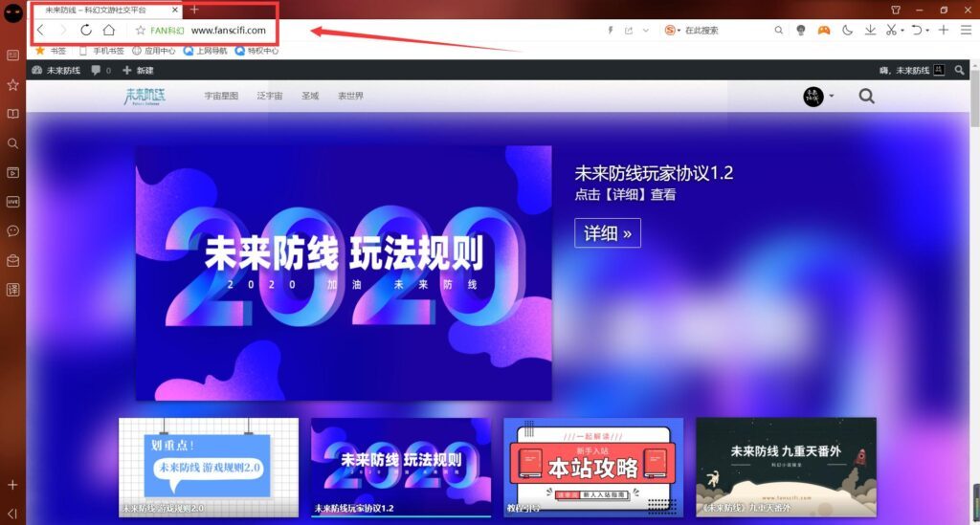Open the 嗨, 未来防线 account menu
The width and height of the screenshot is (980, 525).
pos(912,71)
